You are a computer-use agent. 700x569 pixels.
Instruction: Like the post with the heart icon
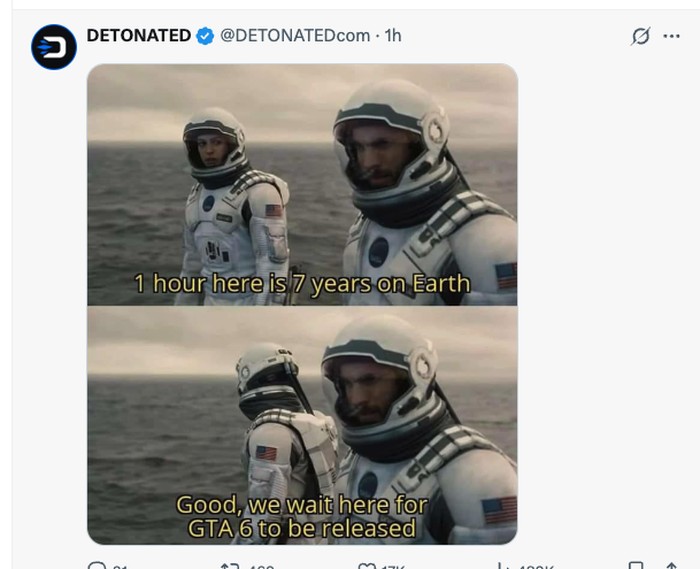(x=367, y=566)
